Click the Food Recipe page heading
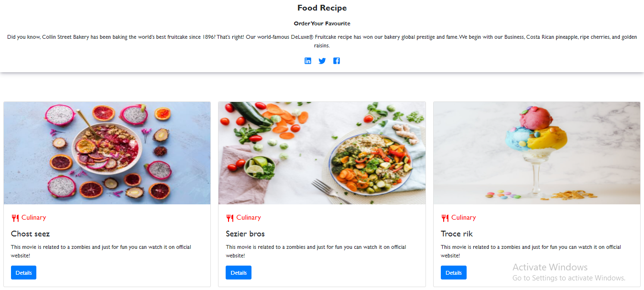Screen dimensions: 644x290 pyautogui.click(x=322, y=8)
